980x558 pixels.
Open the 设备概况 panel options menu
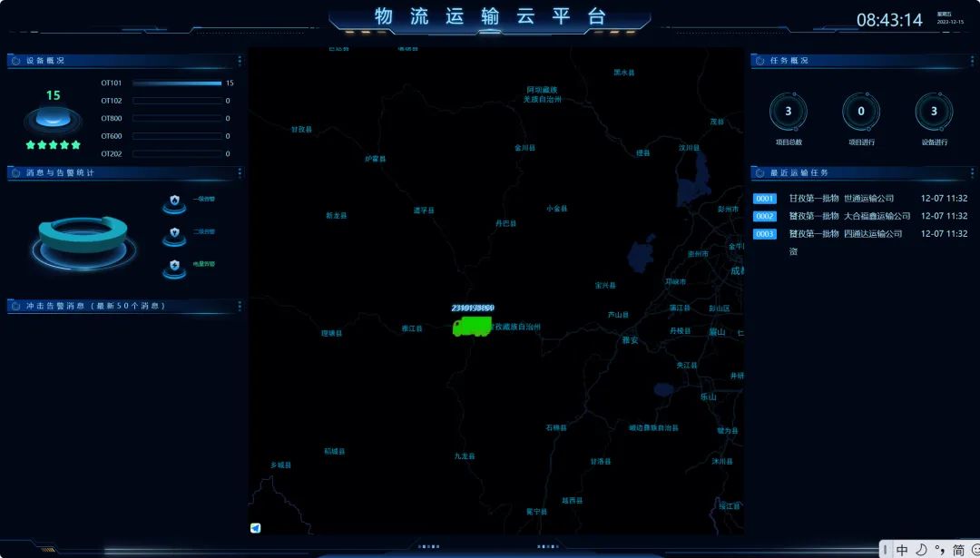[x=240, y=61]
